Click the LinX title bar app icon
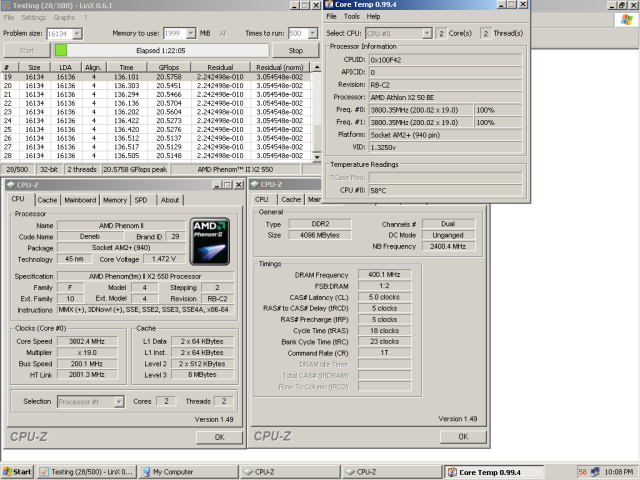This screenshot has height=480, width=640. coord(7,5)
